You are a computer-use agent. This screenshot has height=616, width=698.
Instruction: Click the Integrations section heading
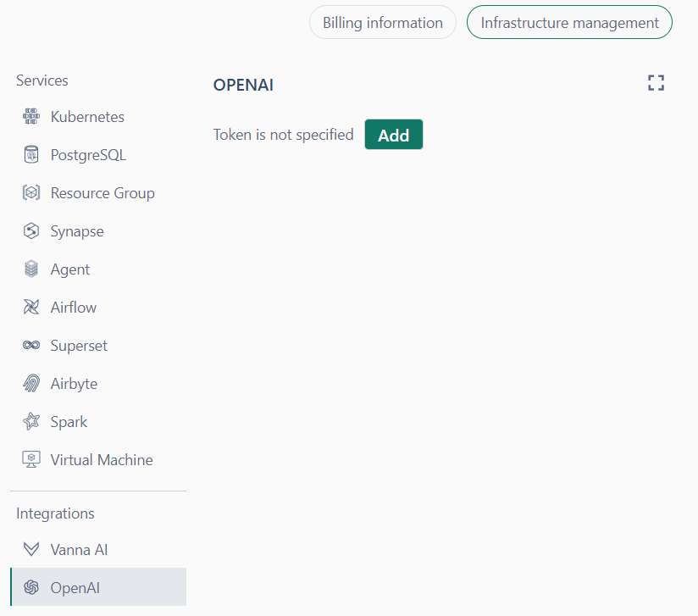click(55, 513)
